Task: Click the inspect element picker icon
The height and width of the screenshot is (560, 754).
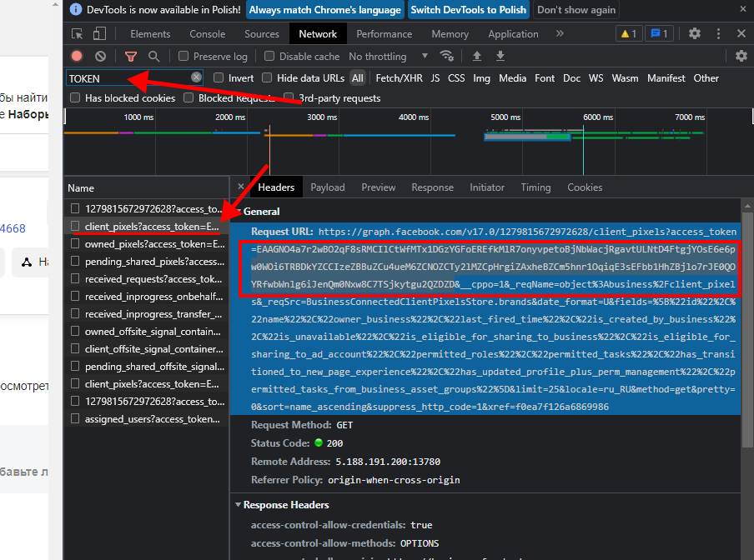Action: point(78,34)
